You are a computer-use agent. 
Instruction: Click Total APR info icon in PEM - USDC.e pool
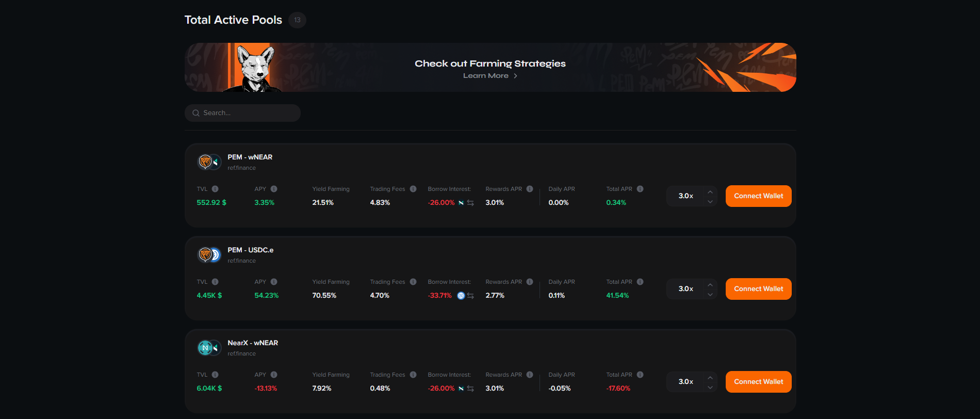click(x=640, y=282)
